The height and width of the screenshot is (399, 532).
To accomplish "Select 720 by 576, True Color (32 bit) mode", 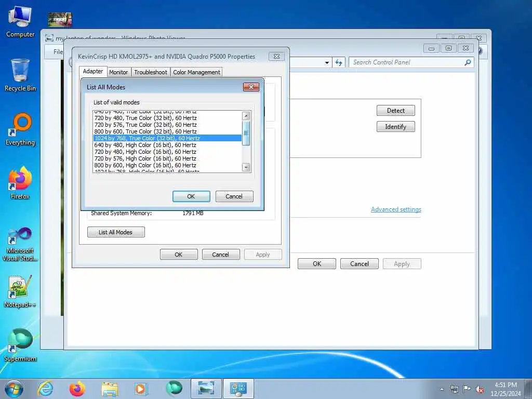I will tap(167, 125).
